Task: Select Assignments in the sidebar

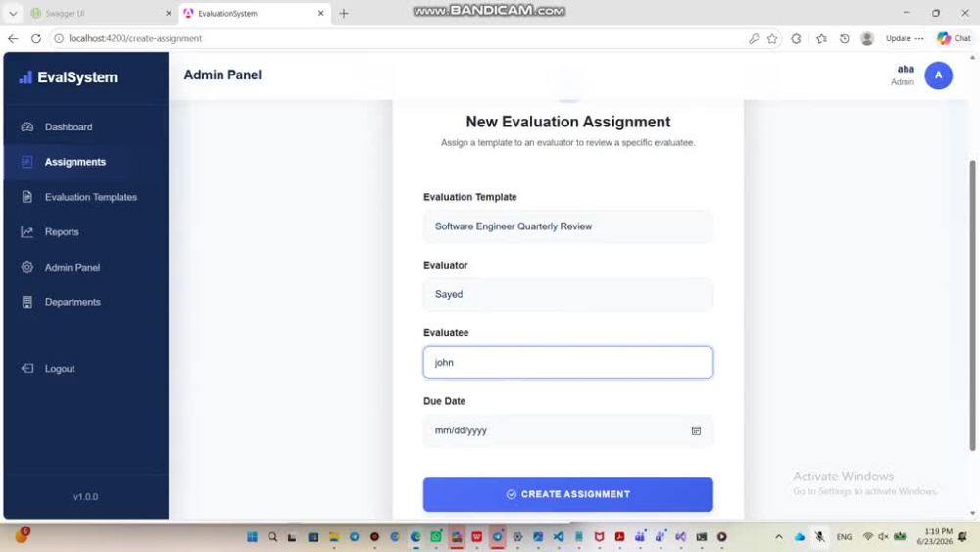Action: [x=85, y=162]
